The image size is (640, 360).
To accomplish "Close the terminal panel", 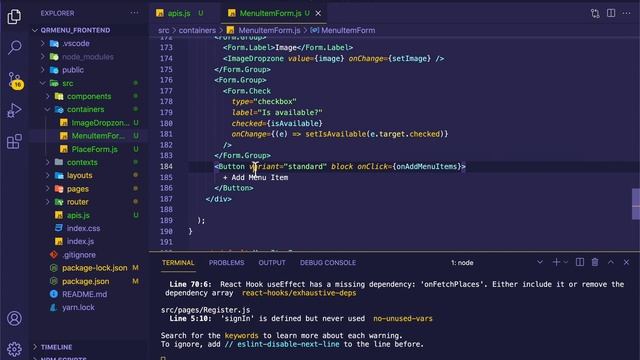I will pyautogui.click(x=627, y=262).
